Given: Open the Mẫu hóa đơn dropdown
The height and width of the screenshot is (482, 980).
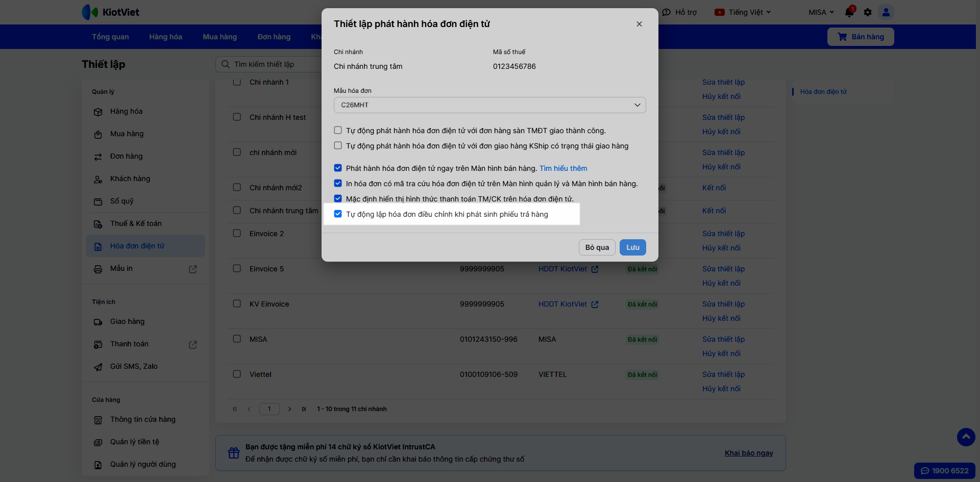Looking at the screenshot, I should (490, 105).
